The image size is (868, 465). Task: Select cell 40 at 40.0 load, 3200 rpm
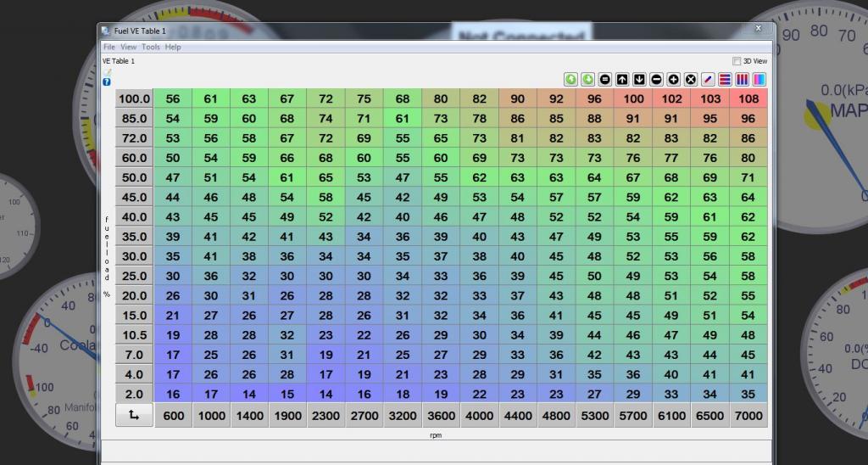(x=403, y=216)
